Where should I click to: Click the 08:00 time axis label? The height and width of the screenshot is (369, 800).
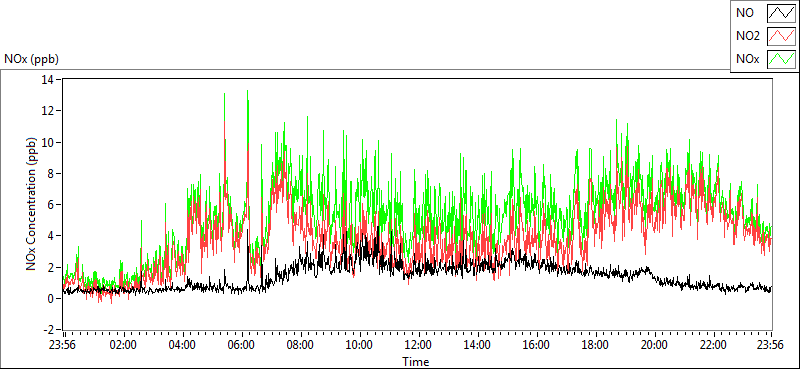[301, 345]
